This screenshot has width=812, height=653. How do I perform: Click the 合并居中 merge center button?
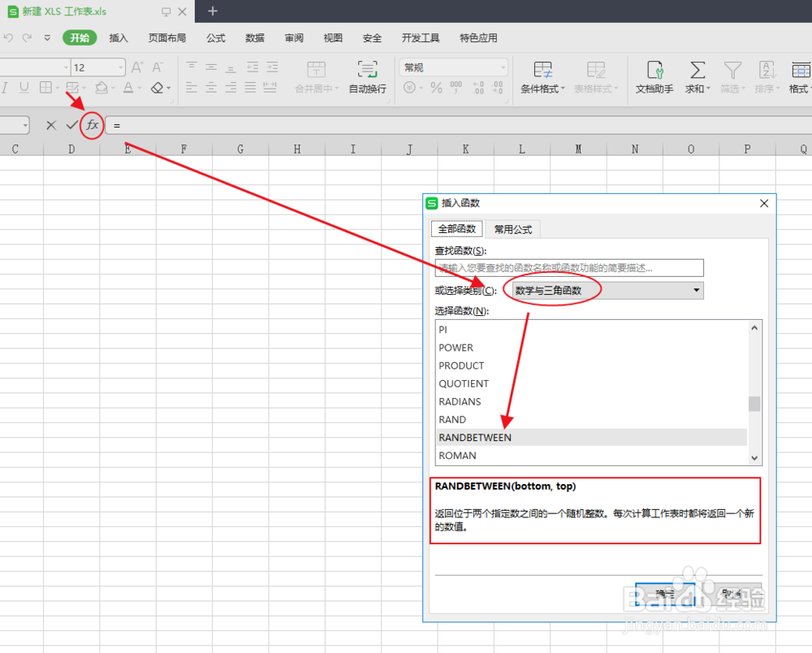[x=317, y=77]
